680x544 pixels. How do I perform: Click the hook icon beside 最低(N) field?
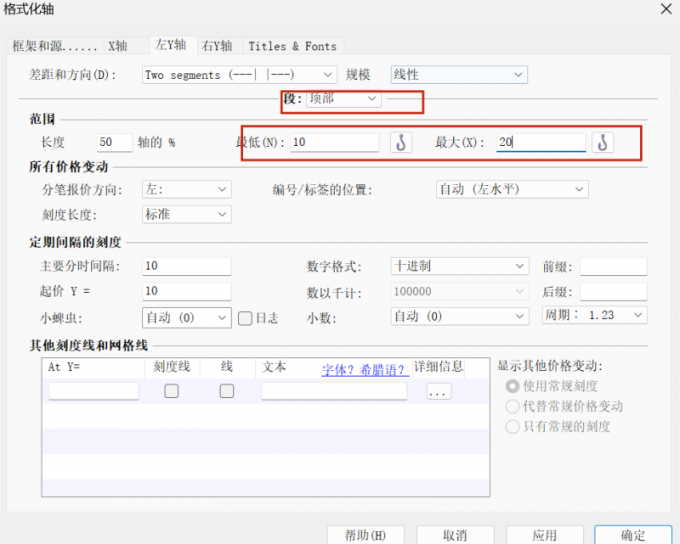tap(400, 143)
